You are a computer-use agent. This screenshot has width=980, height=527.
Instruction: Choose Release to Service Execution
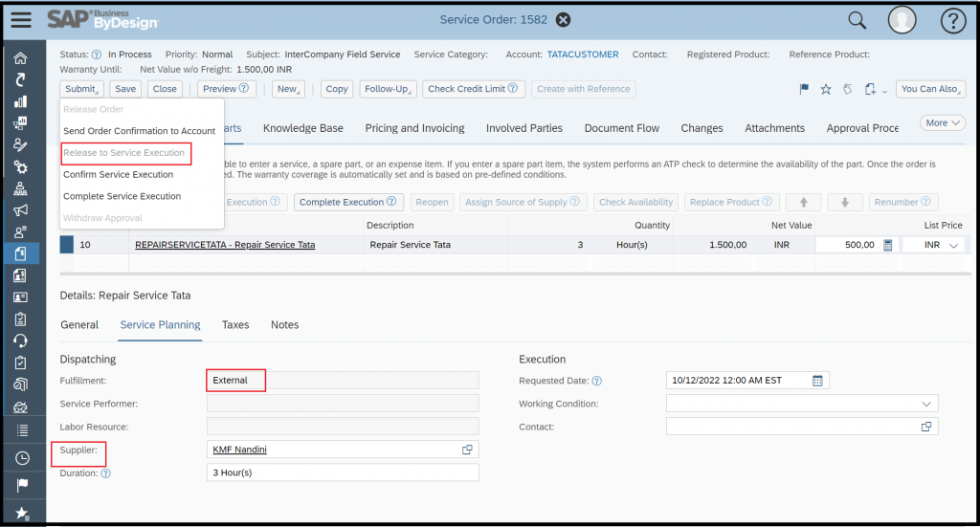(x=123, y=152)
